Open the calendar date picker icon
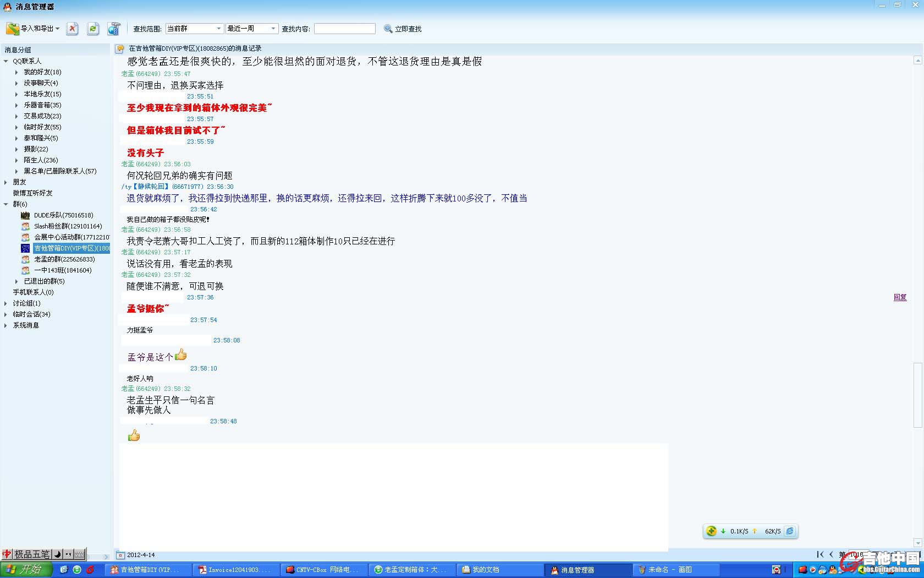The image size is (924, 578). click(120, 555)
